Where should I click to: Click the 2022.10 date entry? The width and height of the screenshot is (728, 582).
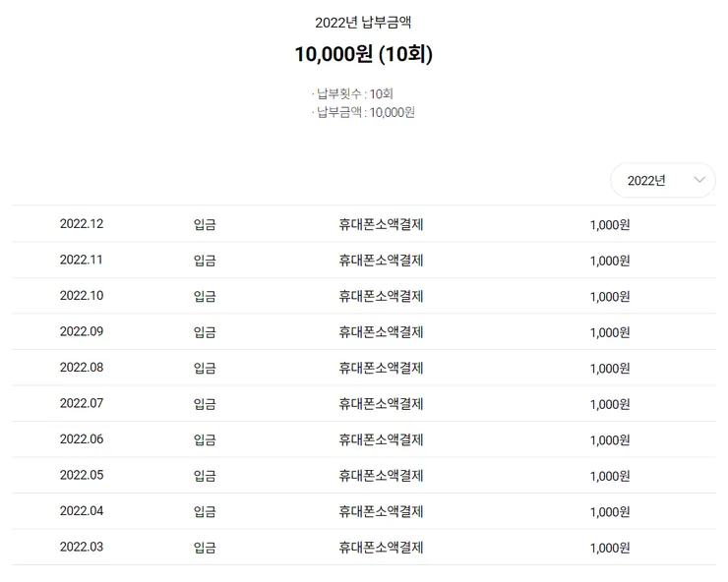82,296
